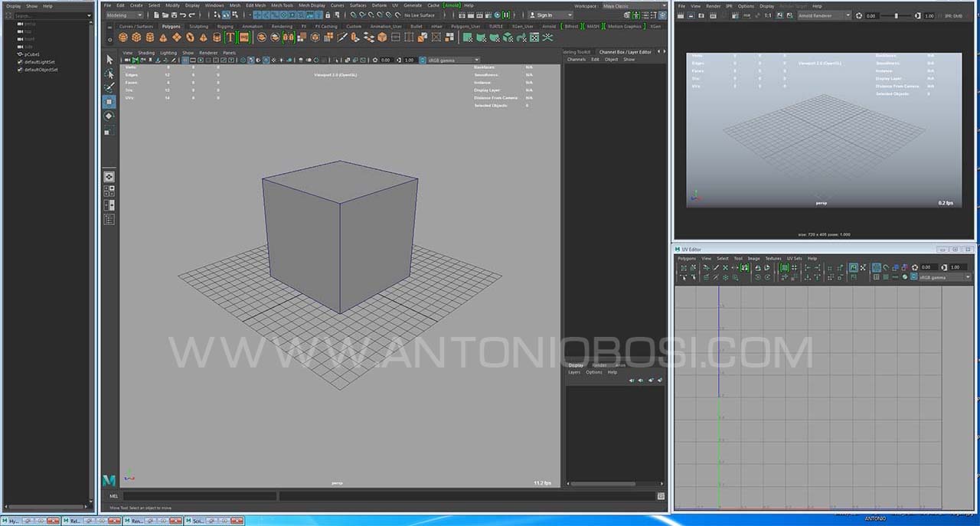Click the polygon Type text tool icon
The image size is (980, 526).
coord(230,37)
